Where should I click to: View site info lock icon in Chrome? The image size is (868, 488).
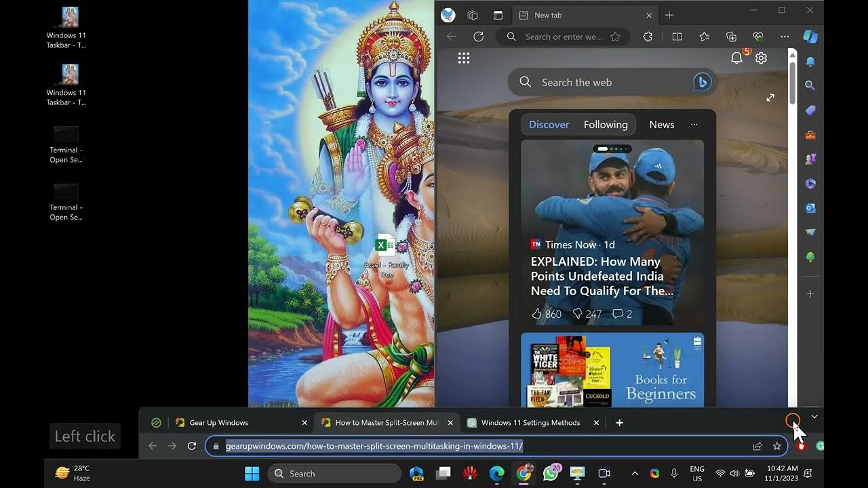216,446
